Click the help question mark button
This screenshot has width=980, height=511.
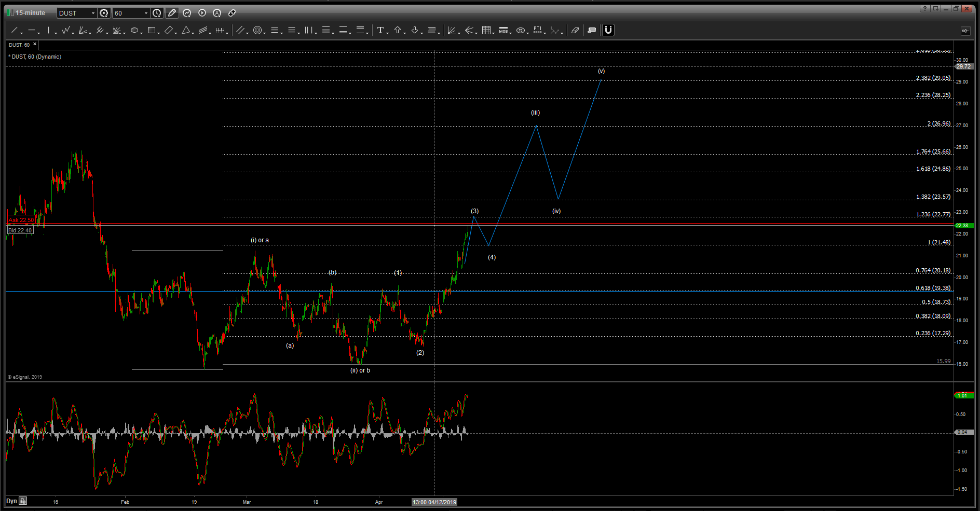924,8
